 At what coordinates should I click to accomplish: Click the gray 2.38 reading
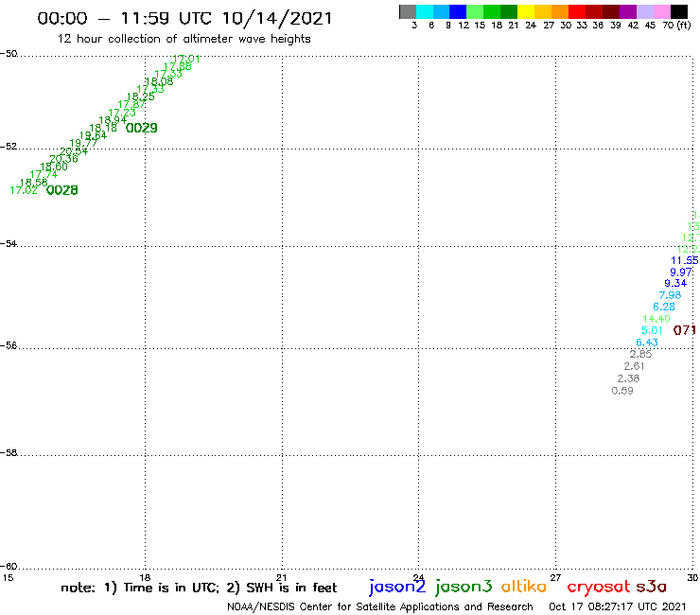click(628, 378)
